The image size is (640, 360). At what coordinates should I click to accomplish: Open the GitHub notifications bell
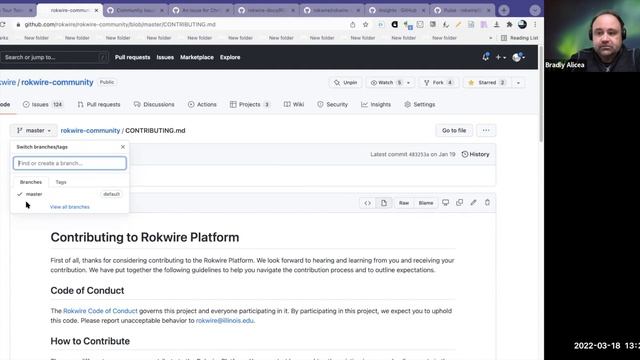click(x=485, y=57)
